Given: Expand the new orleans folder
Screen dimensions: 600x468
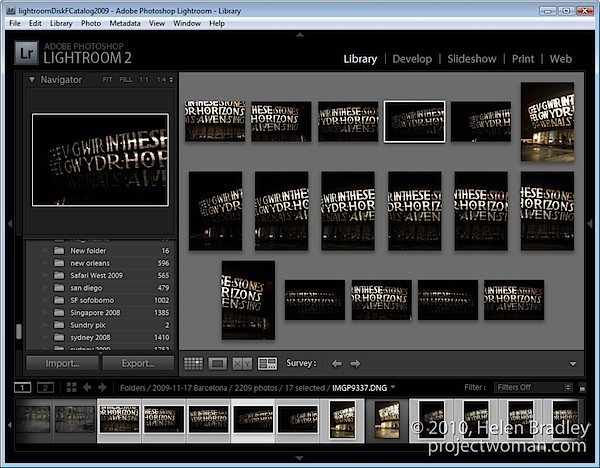Looking at the screenshot, I should click(45, 263).
